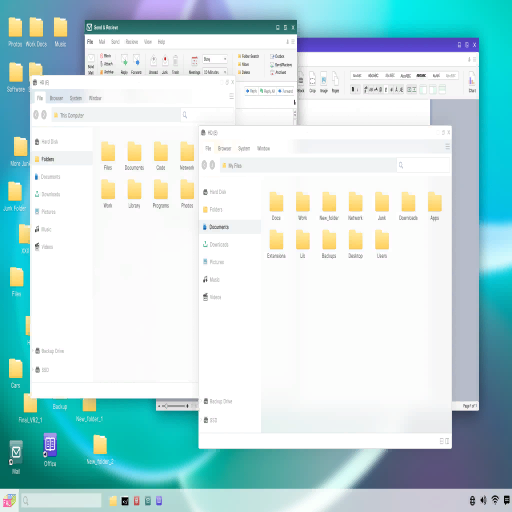Open the terminal icon in the taskbar
Image resolution: width=512 pixels, height=512 pixels.
(x=125, y=501)
